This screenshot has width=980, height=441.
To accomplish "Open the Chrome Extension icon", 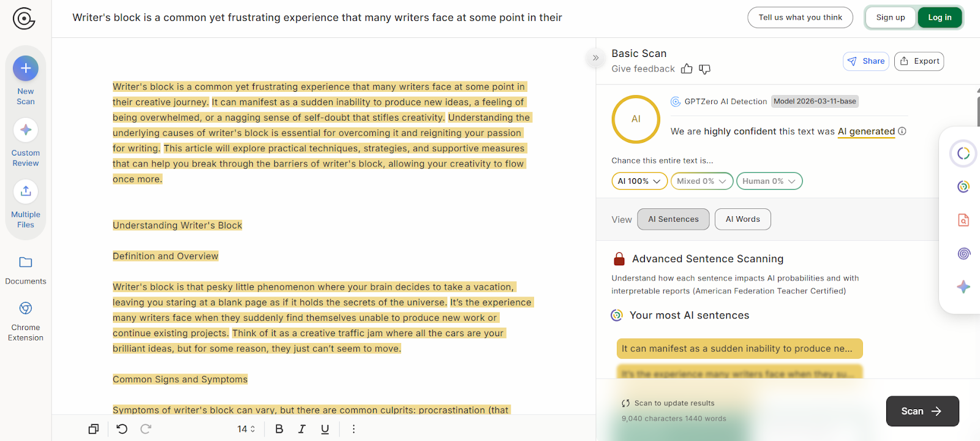I will [26, 308].
